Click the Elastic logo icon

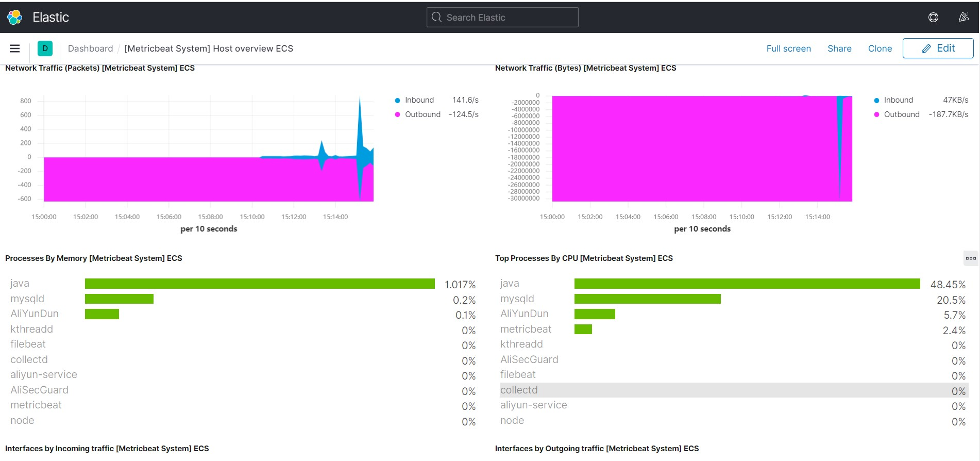(x=14, y=17)
